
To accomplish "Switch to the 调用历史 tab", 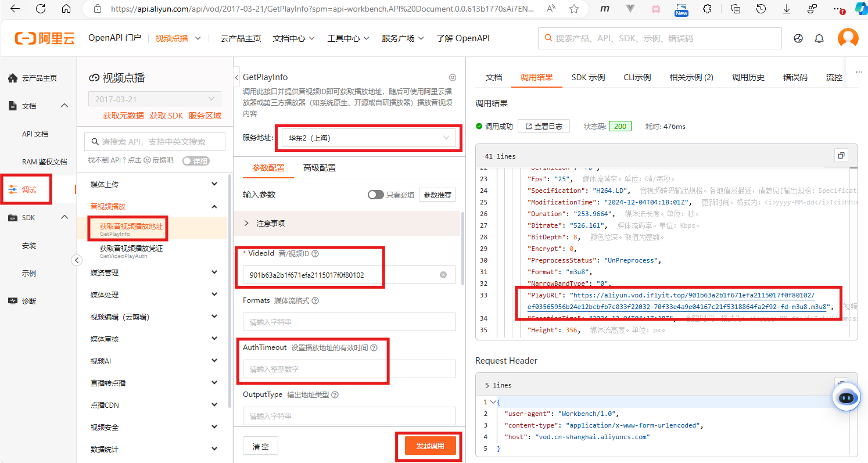I will (x=748, y=77).
